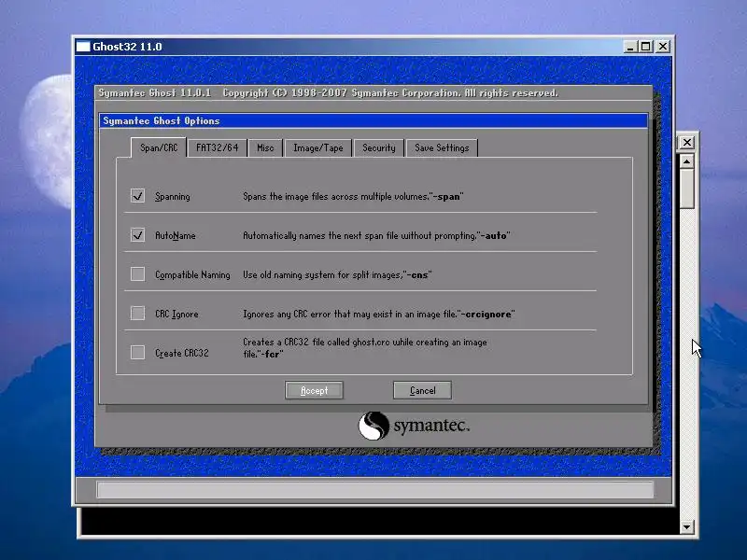Click the Accept button

[314, 390]
